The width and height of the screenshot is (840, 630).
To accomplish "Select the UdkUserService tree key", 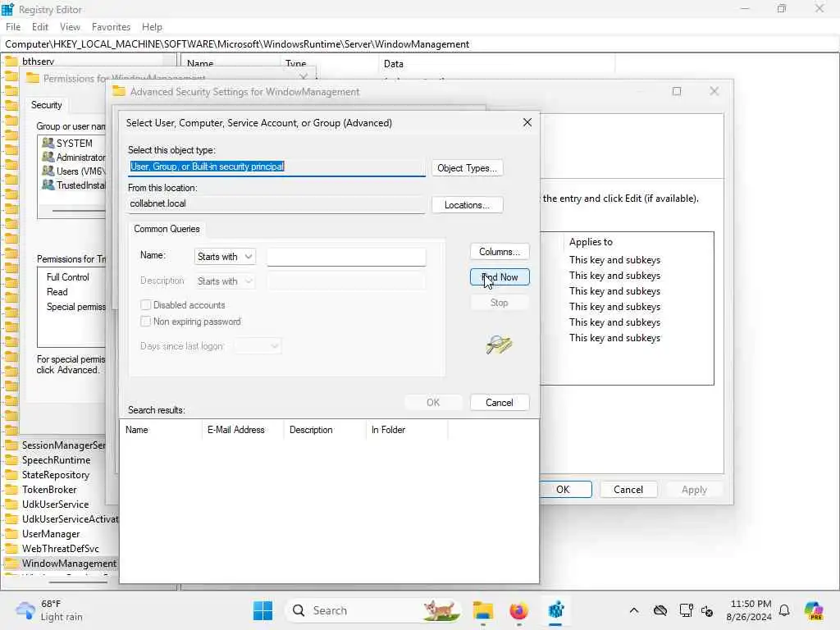I will pyautogui.click(x=55, y=504).
